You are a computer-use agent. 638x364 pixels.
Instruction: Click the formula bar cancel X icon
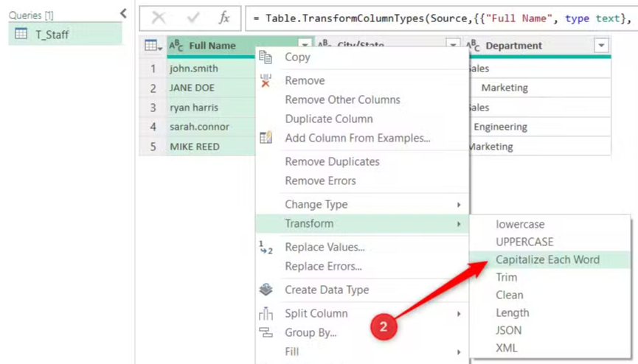pos(159,18)
